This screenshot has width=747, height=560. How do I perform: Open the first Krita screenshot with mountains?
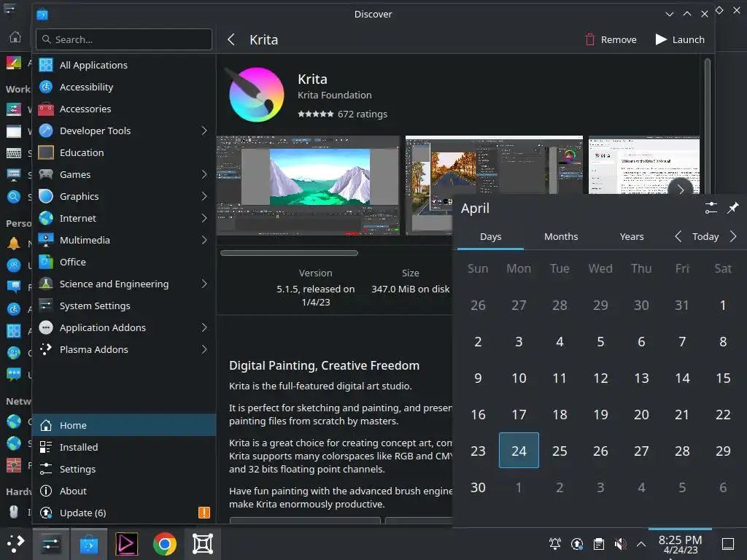point(308,186)
